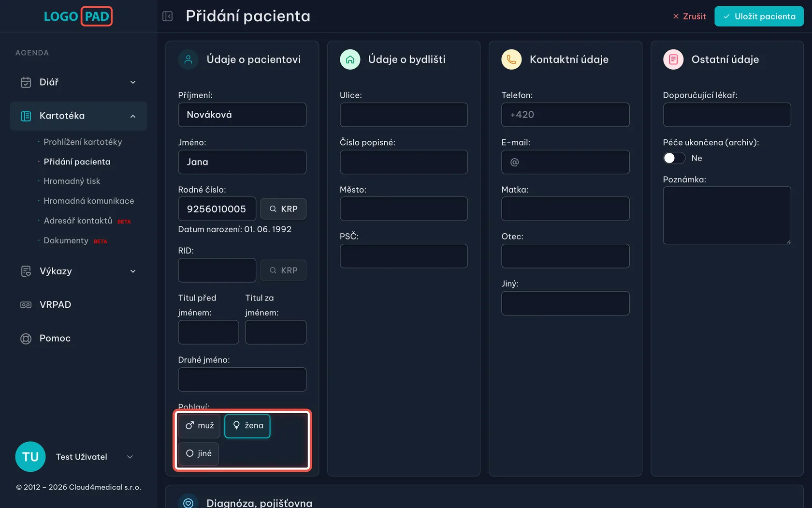Image resolution: width=812 pixels, height=508 pixels.
Task: Click the house icon for address section
Action: [x=350, y=60]
